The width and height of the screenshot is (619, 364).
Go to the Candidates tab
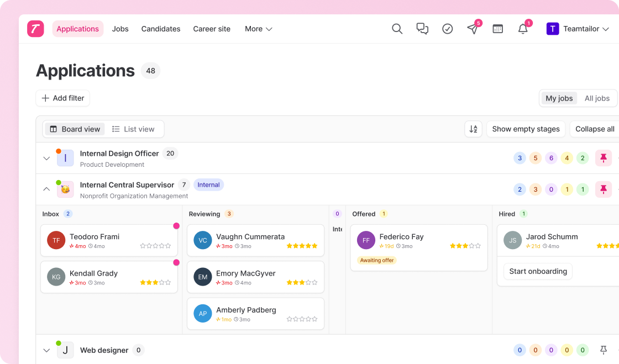click(x=161, y=29)
